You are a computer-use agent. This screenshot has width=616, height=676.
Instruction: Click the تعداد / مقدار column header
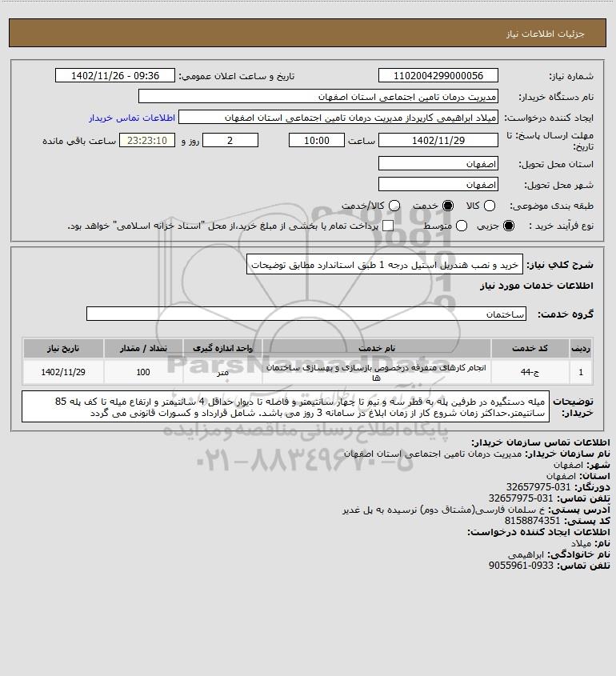pyautogui.click(x=143, y=348)
